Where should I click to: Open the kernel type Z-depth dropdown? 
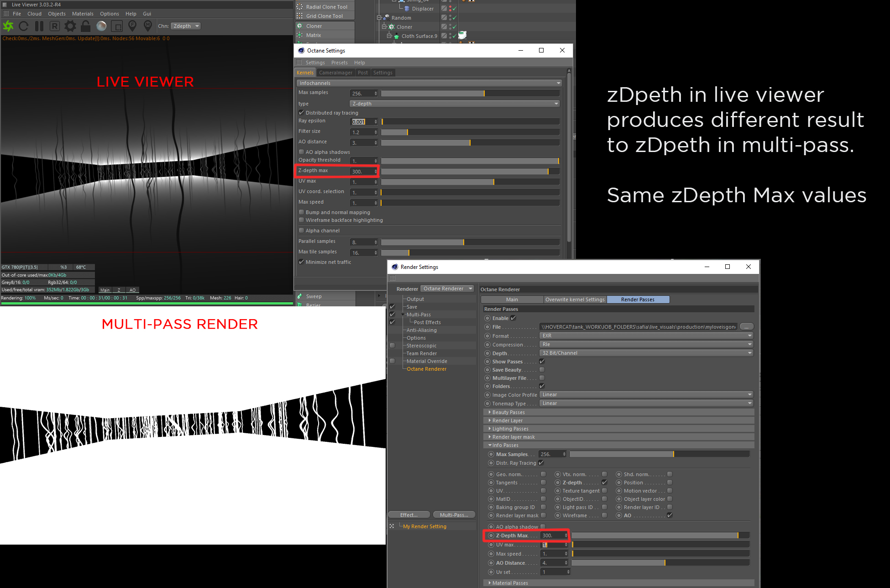point(455,104)
